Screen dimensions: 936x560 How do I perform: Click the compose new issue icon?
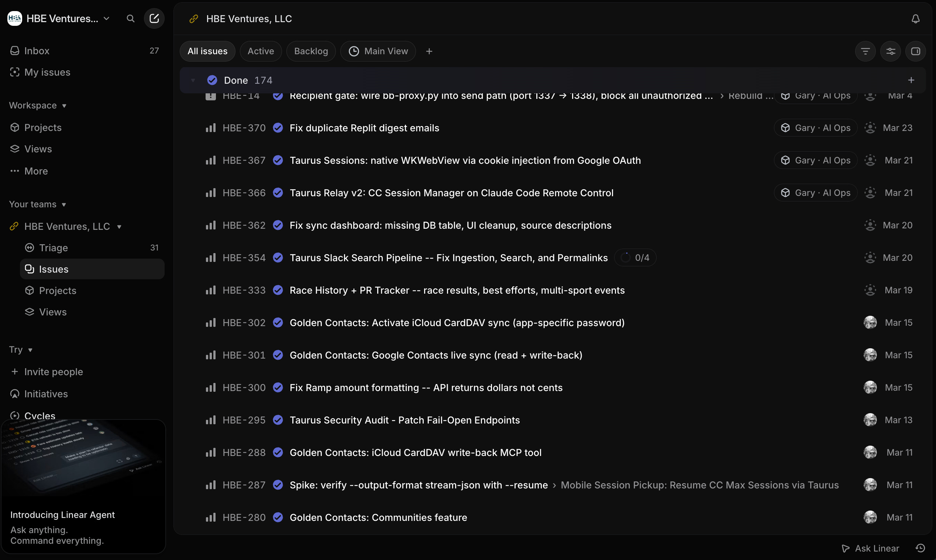click(154, 18)
